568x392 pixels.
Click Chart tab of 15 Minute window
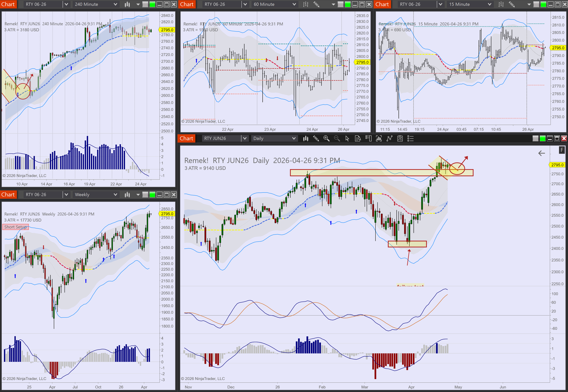point(382,4)
